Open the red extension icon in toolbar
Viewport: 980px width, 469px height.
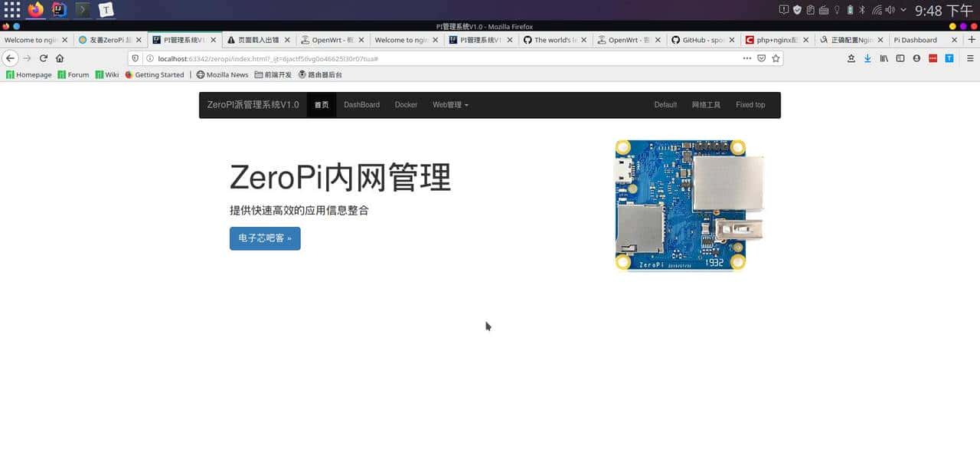point(933,58)
